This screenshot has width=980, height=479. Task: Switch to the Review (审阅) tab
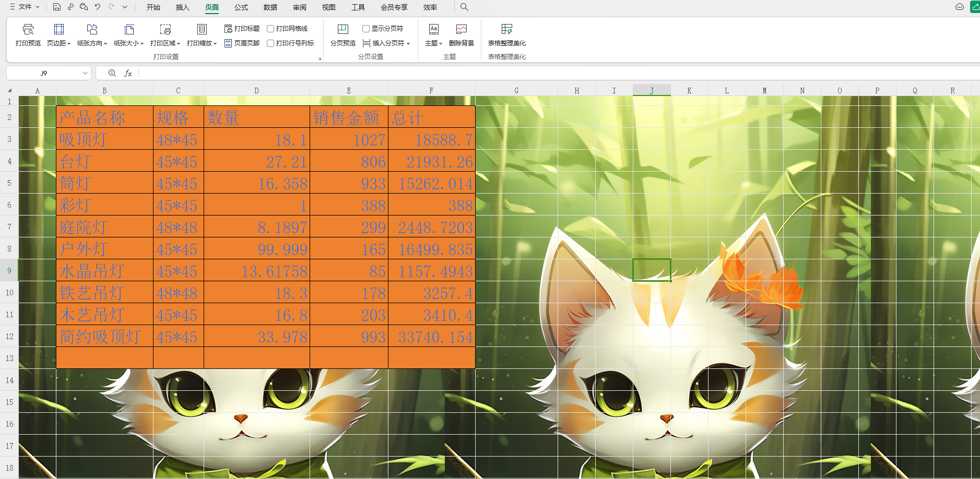(299, 7)
